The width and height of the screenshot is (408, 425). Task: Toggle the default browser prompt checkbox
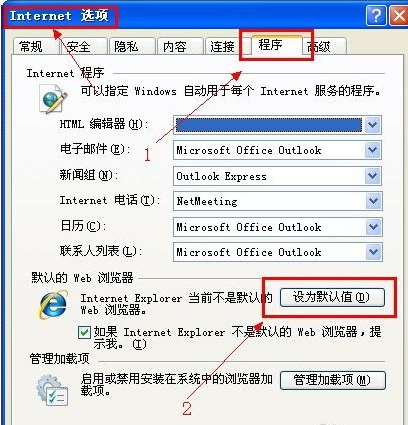tap(84, 332)
